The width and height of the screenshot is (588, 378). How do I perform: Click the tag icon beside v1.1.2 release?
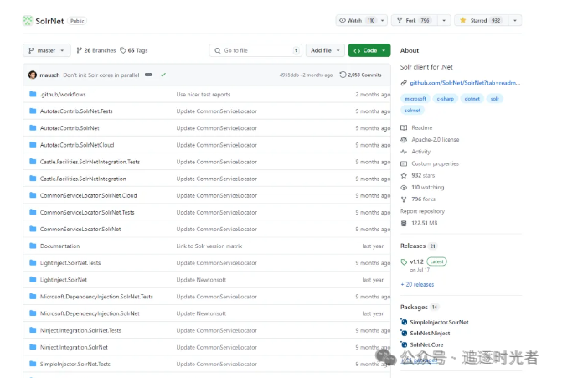(404, 262)
